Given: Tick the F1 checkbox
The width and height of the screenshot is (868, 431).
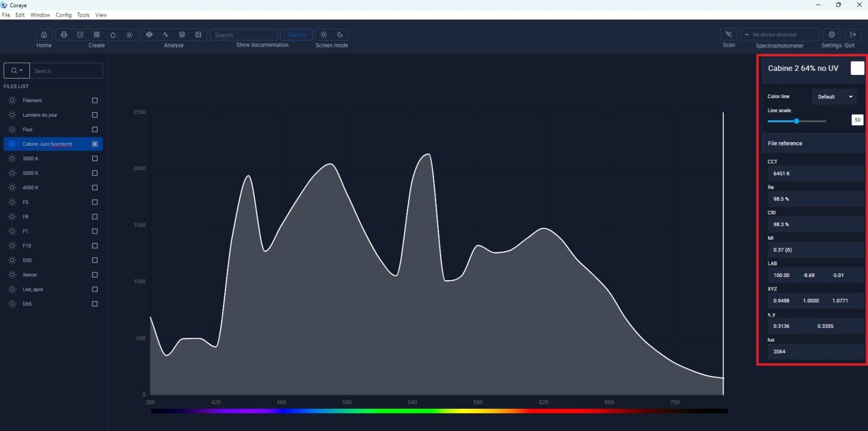Looking at the screenshot, I should pyautogui.click(x=95, y=231).
